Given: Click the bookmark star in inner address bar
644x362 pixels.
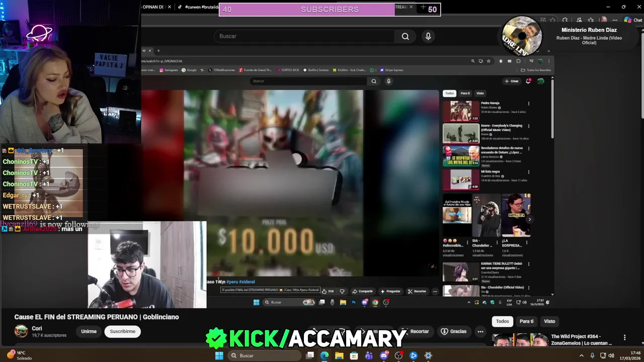Looking at the screenshot, I should tap(489, 61).
